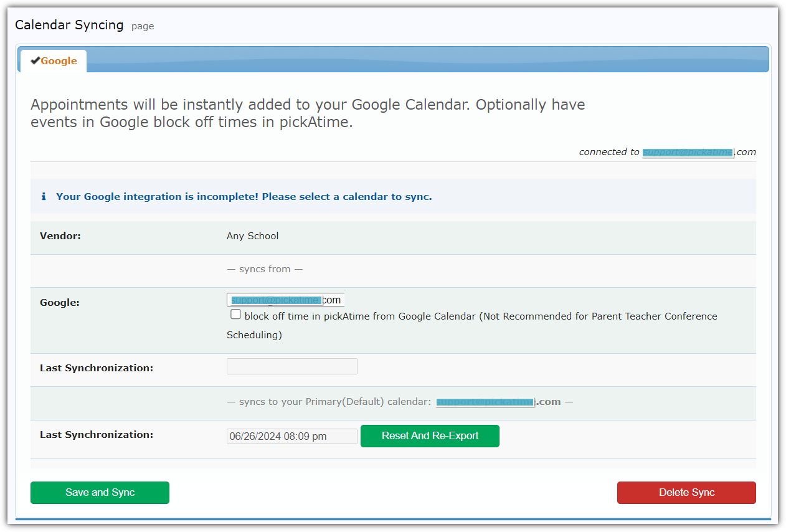
Task: Click the incomplete Google integration warning message
Action: tap(244, 197)
